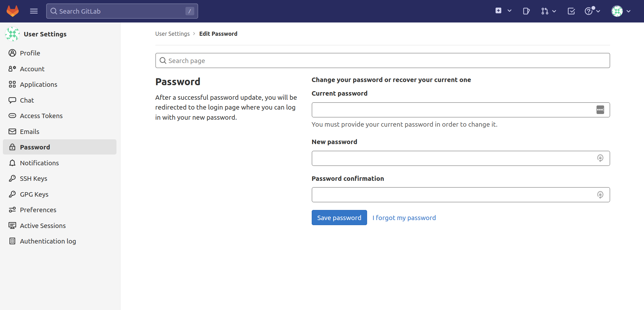Screen dimensions: 644x310
Task: Click the key icon in New password field
Action: pyautogui.click(x=600, y=158)
